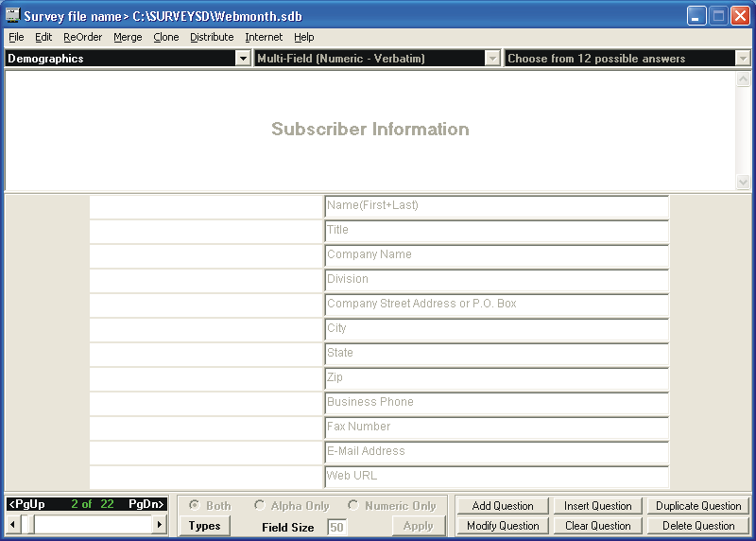Open the Merge menu

[x=128, y=37]
